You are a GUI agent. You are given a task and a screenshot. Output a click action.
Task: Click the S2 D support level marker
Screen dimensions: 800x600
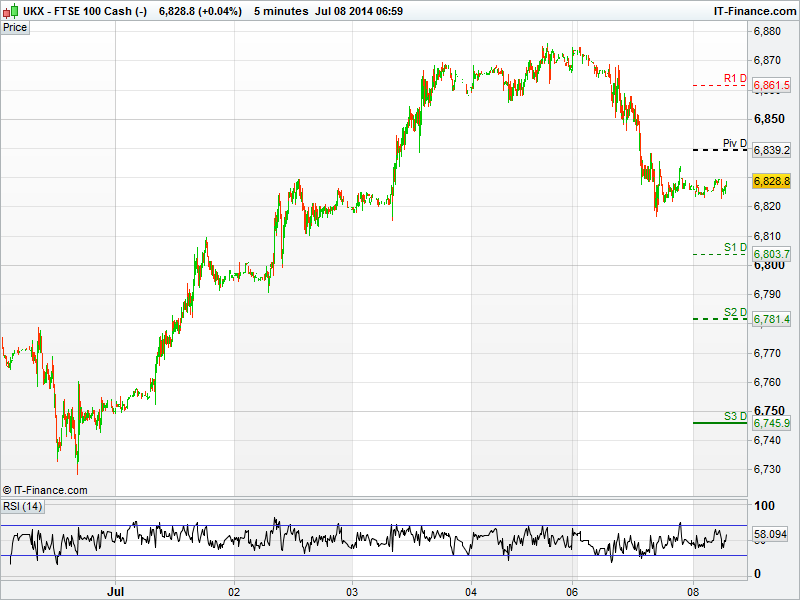(735, 313)
